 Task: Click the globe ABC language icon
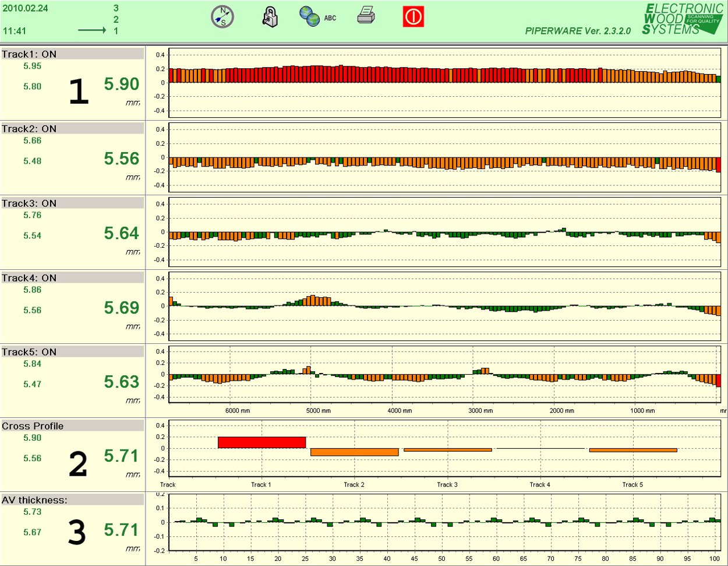click(317, 17)
